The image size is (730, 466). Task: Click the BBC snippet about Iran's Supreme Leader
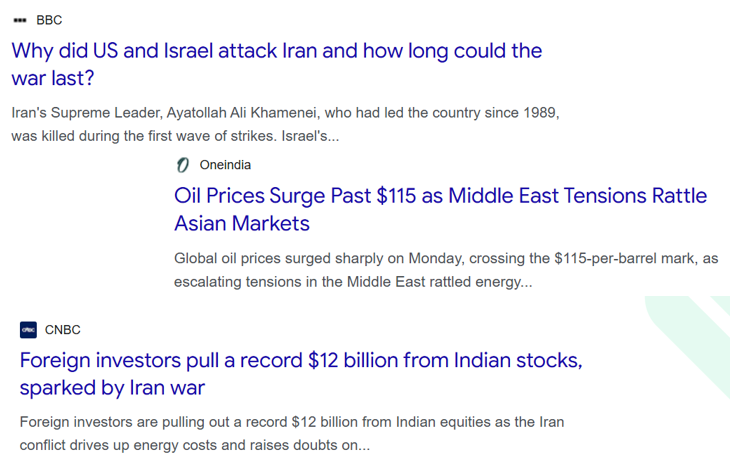click(x=285, y=113)
